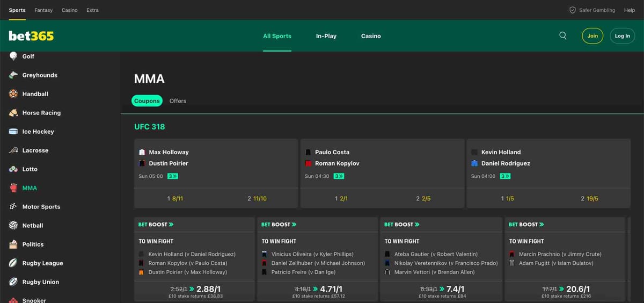Image resolution: width=644 pixels, height=303 pixels.
Task: Open the UFC 318 heading link
Action: click(149, 127)
